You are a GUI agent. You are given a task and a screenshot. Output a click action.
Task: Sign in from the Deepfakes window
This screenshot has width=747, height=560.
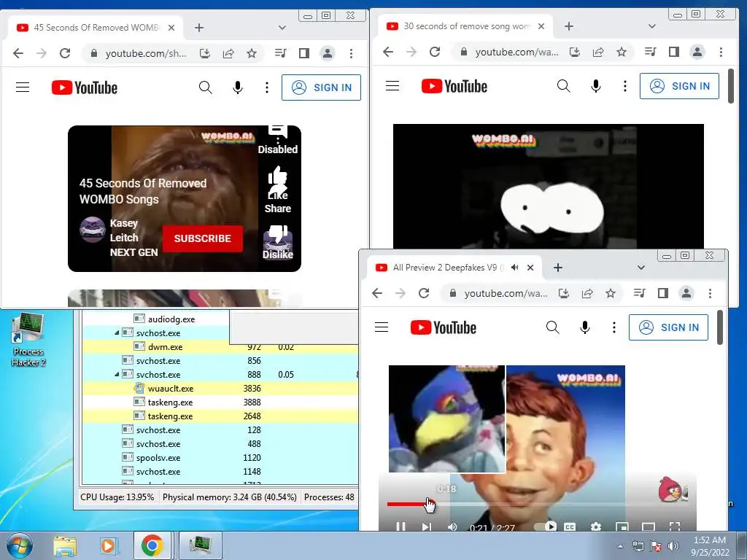668,327
